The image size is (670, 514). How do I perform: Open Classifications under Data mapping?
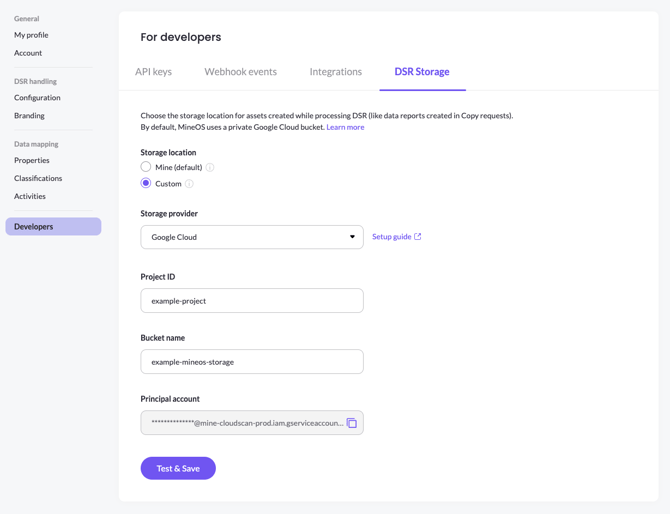tap(38, 178)
